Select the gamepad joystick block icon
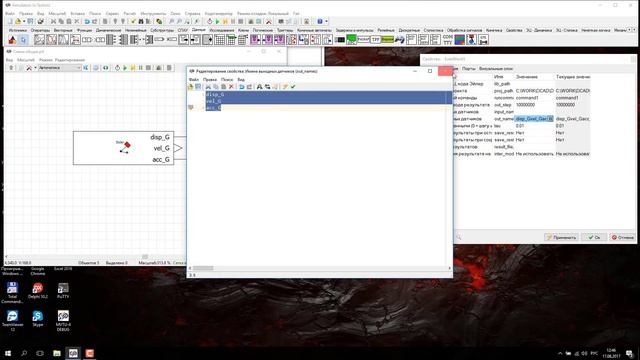640x360 pixels. point(399,40)
